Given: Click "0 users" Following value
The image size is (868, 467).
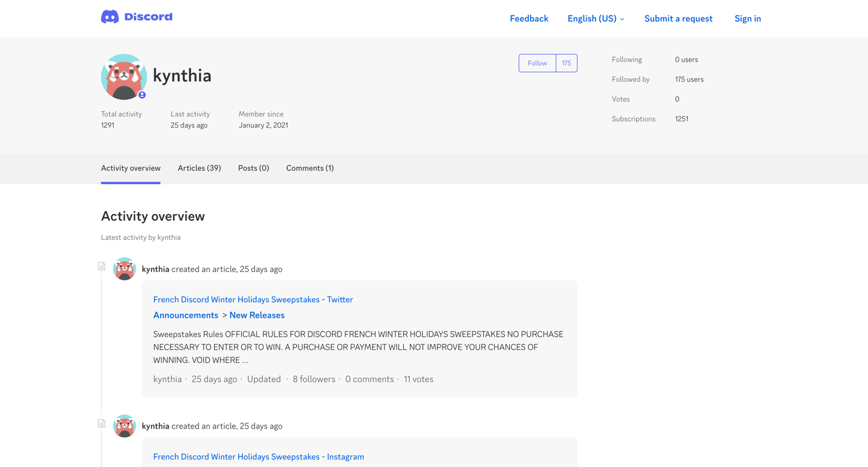Looking at the screenshot, I should [687, 60].
